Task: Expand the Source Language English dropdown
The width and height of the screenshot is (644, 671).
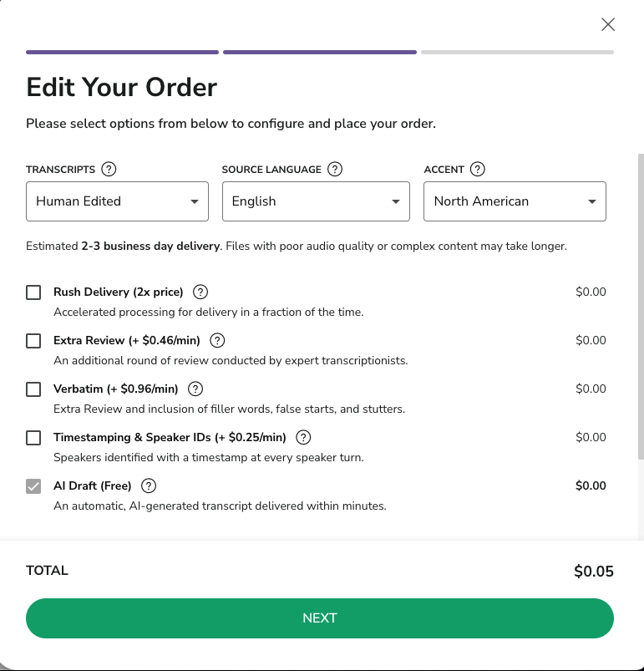Action: click(316, 201)
